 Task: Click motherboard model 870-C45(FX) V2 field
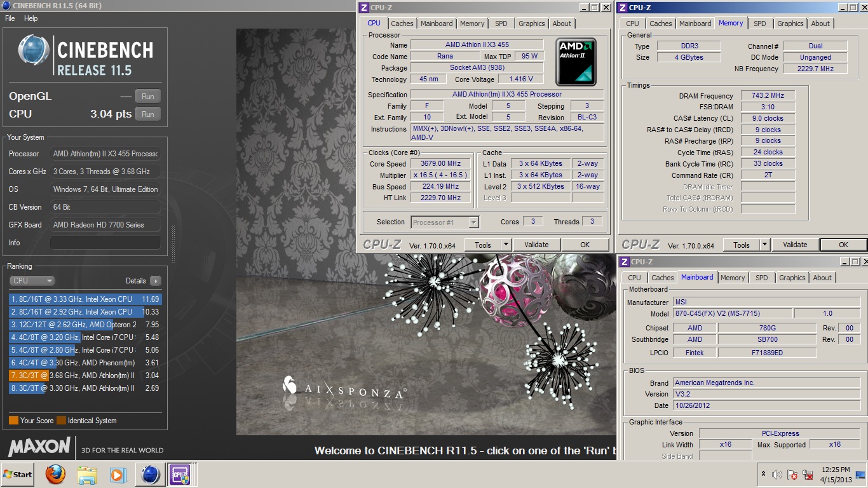pos(732,313)
